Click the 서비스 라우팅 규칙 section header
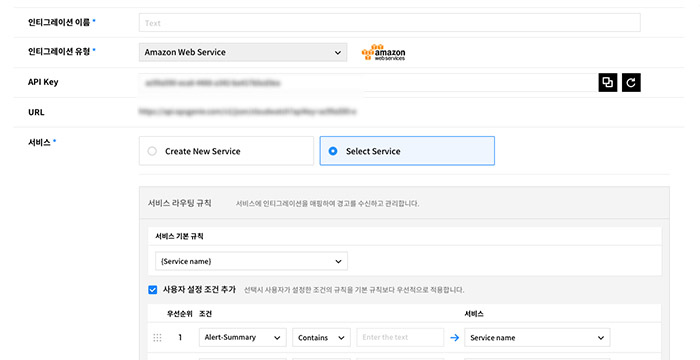700x360 pixels. (179, 203)
